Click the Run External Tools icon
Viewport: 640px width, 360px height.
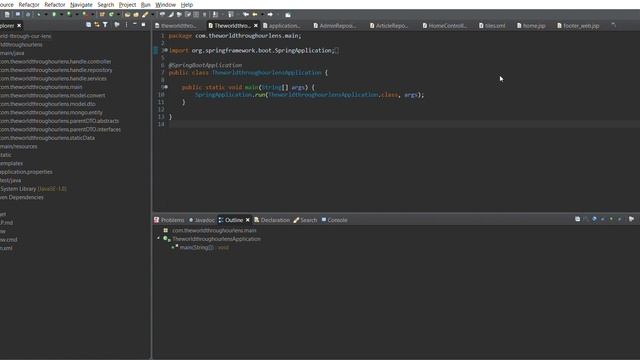(84, 14)
